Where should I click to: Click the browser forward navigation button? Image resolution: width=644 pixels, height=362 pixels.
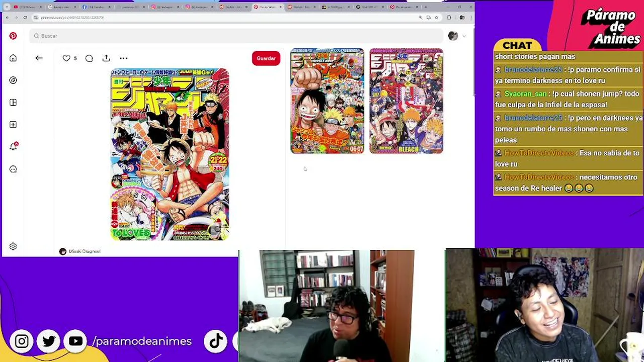coord(16,18)
